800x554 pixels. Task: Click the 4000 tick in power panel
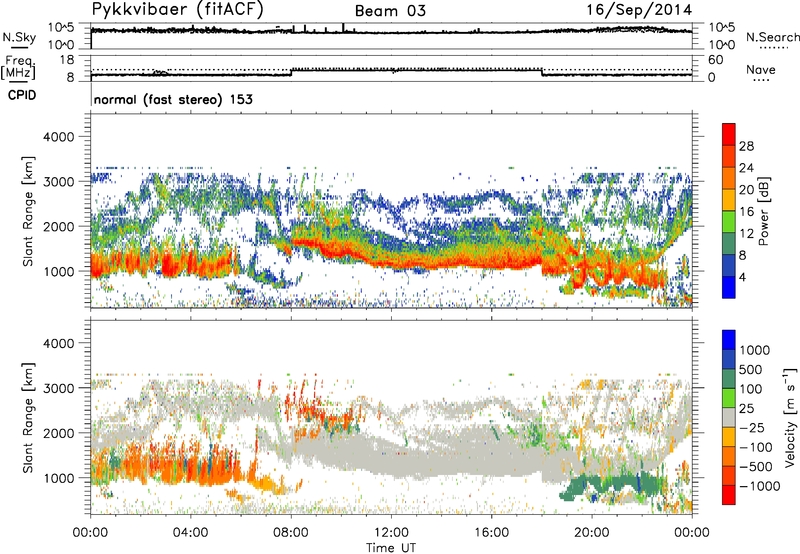58,137
